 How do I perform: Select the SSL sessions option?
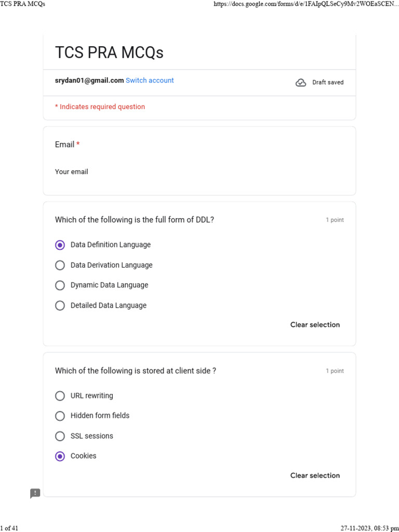pyautogui.click(x=60, y=436)
